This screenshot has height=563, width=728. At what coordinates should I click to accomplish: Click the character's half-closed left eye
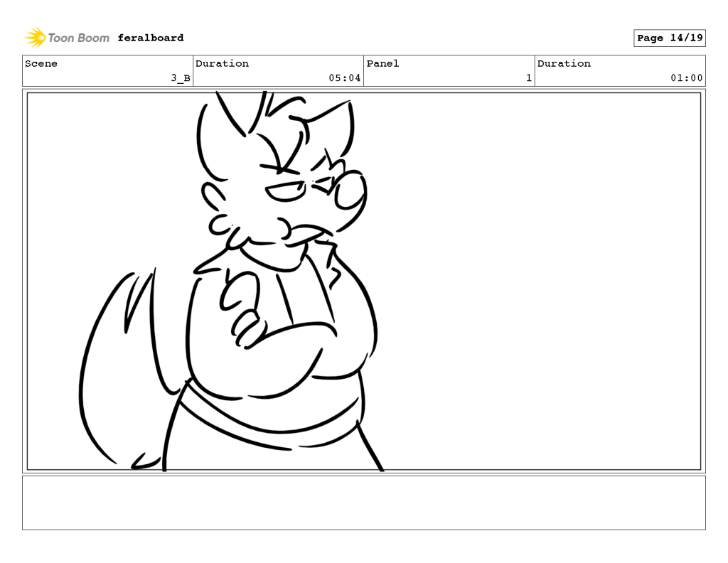click(x=284, y=192)
